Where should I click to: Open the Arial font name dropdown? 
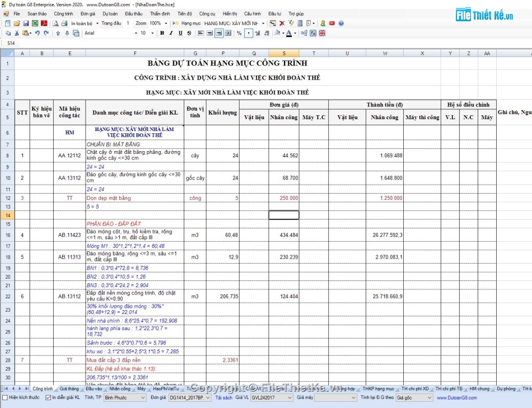(136, 33)
